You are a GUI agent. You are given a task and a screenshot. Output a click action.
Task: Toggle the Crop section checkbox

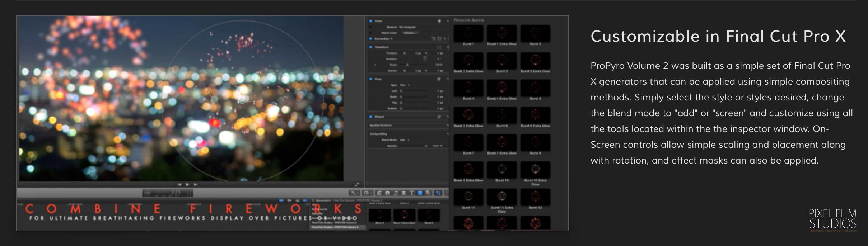370,79
